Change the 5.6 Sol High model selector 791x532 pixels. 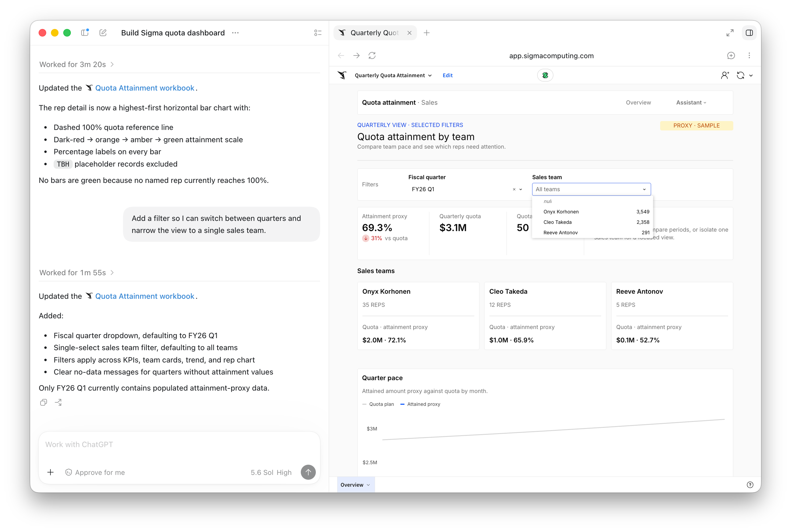271,472
